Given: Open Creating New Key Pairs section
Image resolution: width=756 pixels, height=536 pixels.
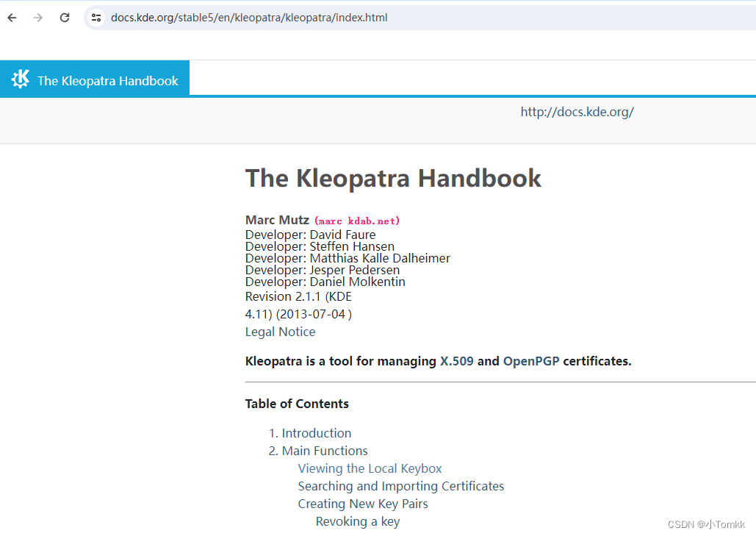Looking at the screenshot, I should click(x=363, y=504).
